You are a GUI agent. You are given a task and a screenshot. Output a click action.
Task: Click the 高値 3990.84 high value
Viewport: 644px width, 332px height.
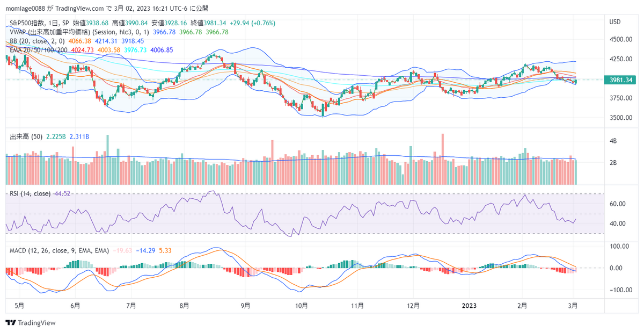coord(129,23)
